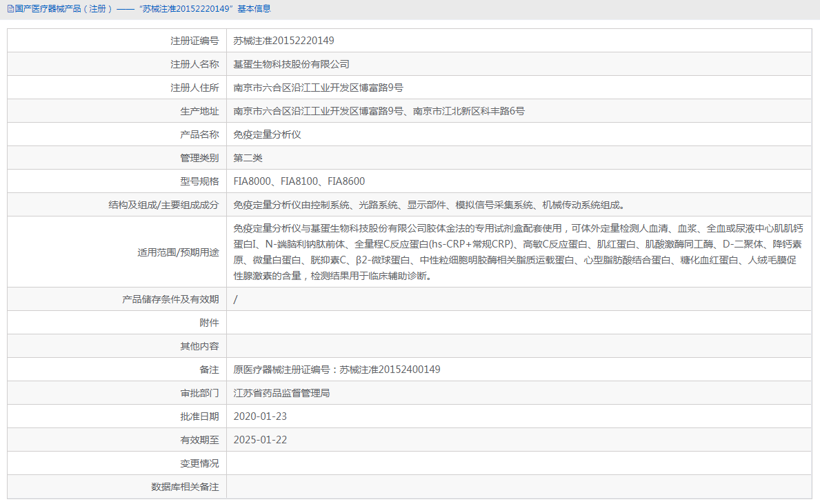Click the label 附件
Viewport: 820px width, 504px height.
[x=209, y=323]
